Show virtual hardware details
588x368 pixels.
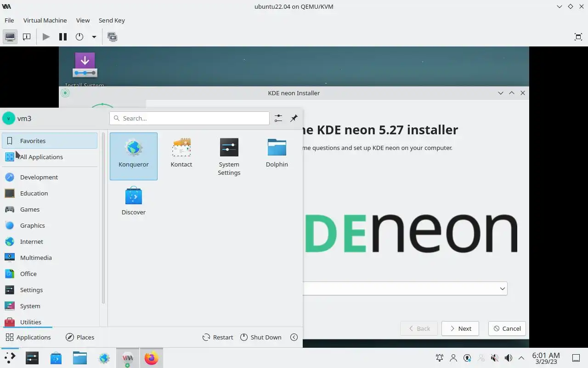coord(27,37)
